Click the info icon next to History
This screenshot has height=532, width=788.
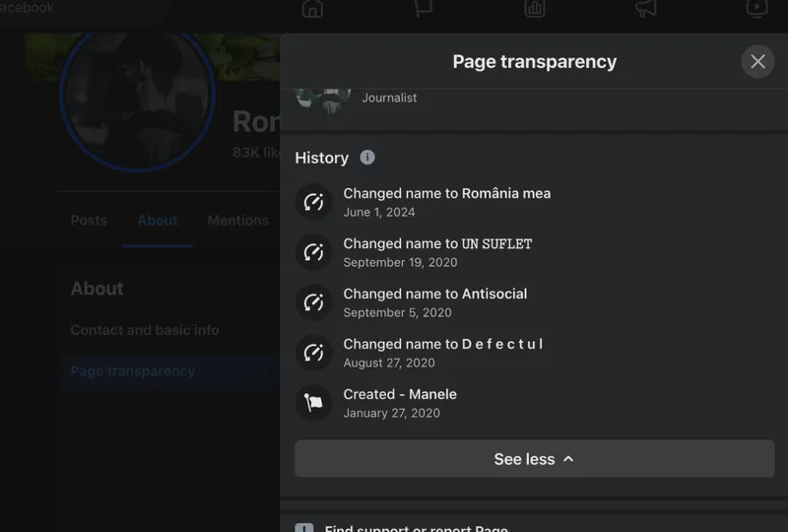point(367,158)
